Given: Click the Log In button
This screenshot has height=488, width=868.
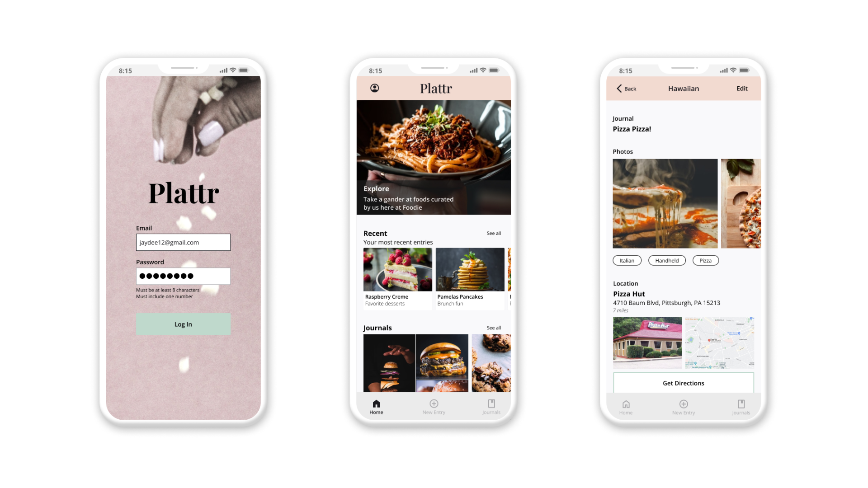Looking at the screenshot, I should (183, 324).
